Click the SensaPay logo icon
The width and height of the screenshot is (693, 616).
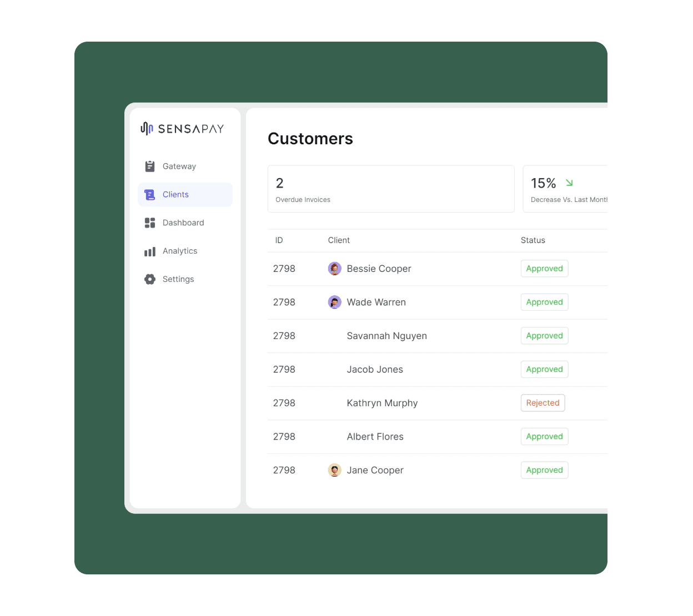147,128
